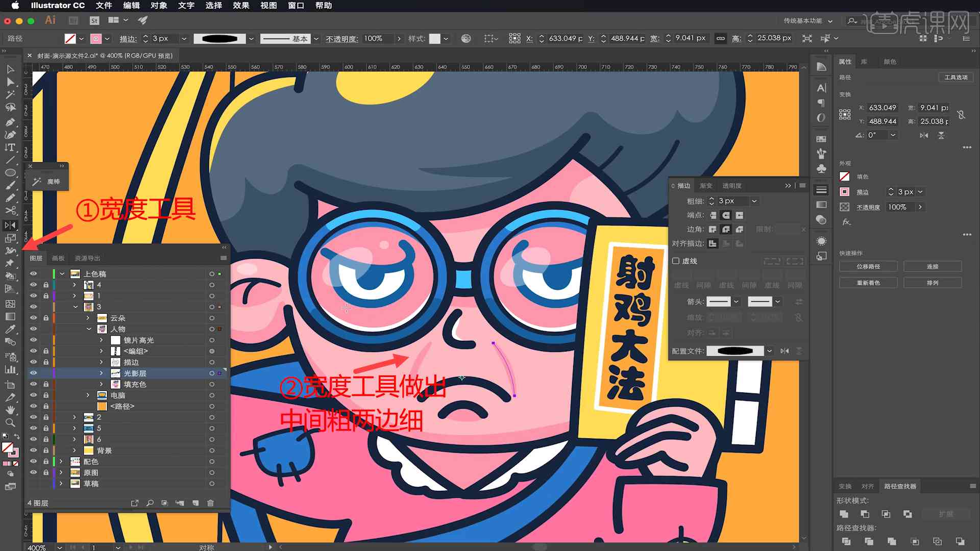The height and width of the screenshot is (551, 980).
Task: Switch to the 渐变 tab in Stroke panel
Action: [x=706, y=186]
